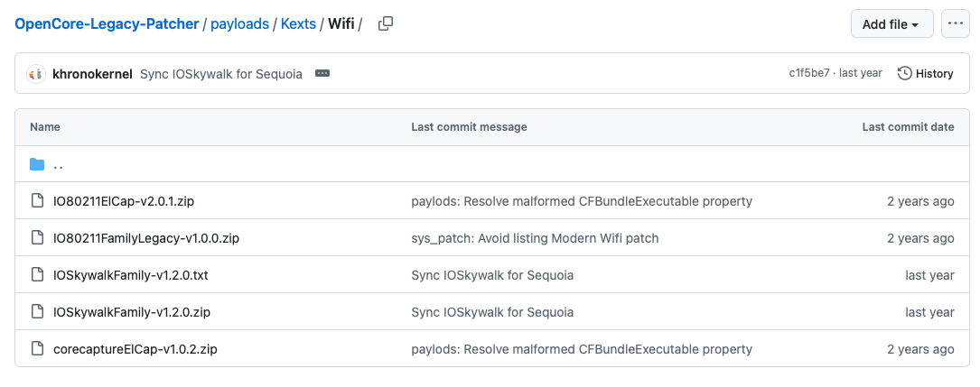
Task: Click the History clock icon
Action: [x=904, y=74]
